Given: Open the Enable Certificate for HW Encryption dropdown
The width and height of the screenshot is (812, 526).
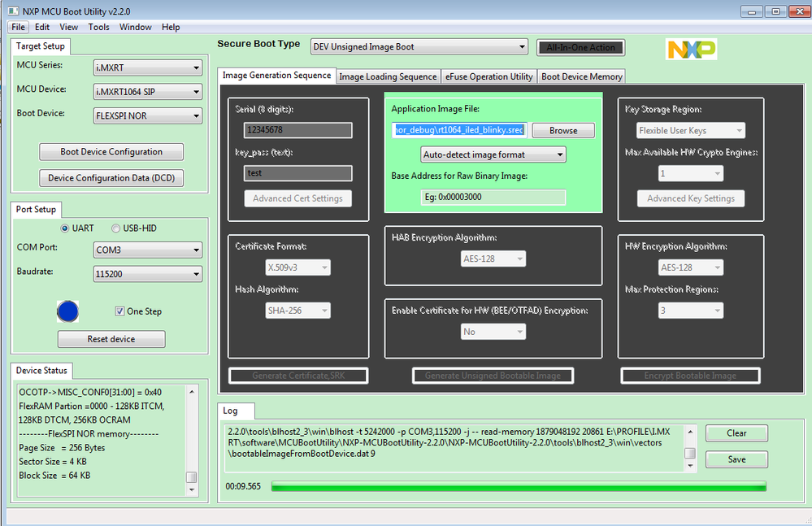Looking at the screenshot, I should (x=493, y=332).
